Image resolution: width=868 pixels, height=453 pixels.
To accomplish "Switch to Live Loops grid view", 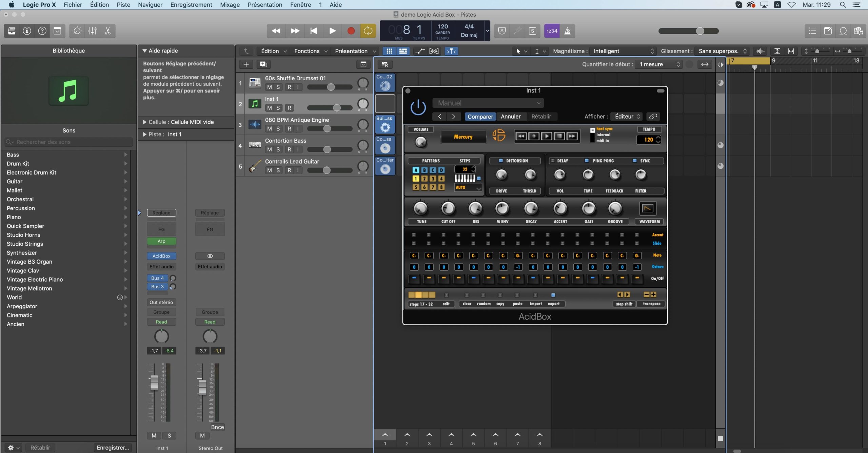I will pyautogui.click(x=389, y=51).
